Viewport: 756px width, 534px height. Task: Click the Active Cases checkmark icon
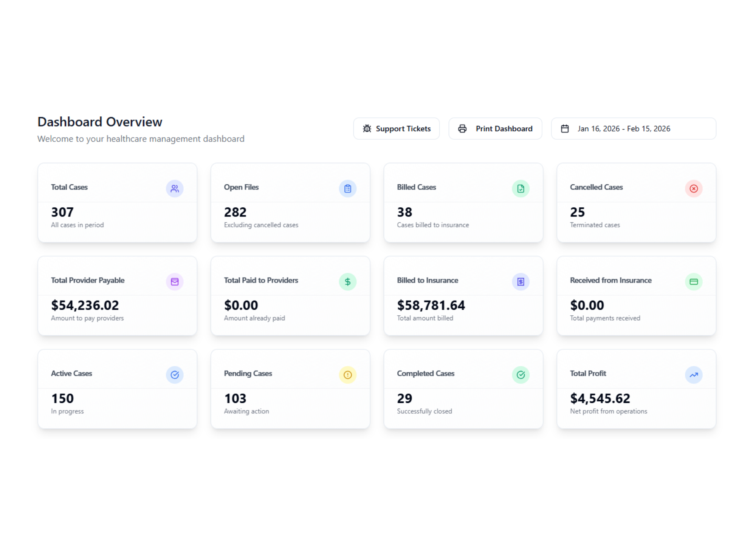point(175,375)
